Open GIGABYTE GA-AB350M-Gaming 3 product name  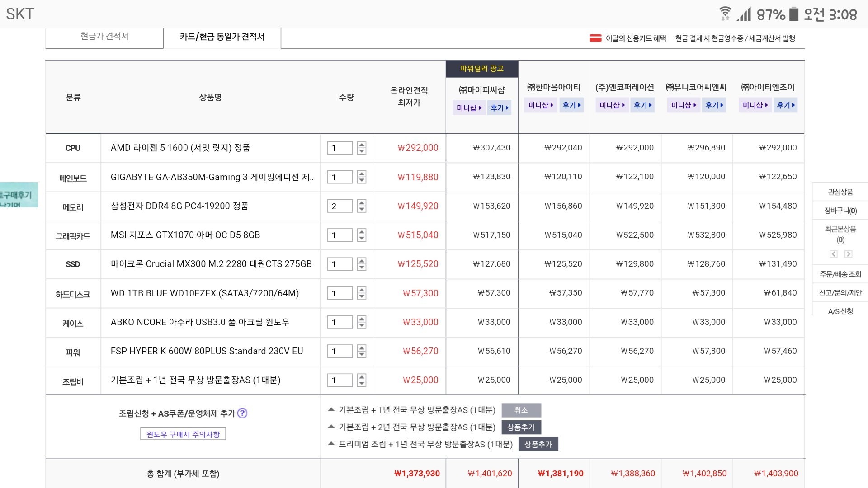[x=212, y=177]
